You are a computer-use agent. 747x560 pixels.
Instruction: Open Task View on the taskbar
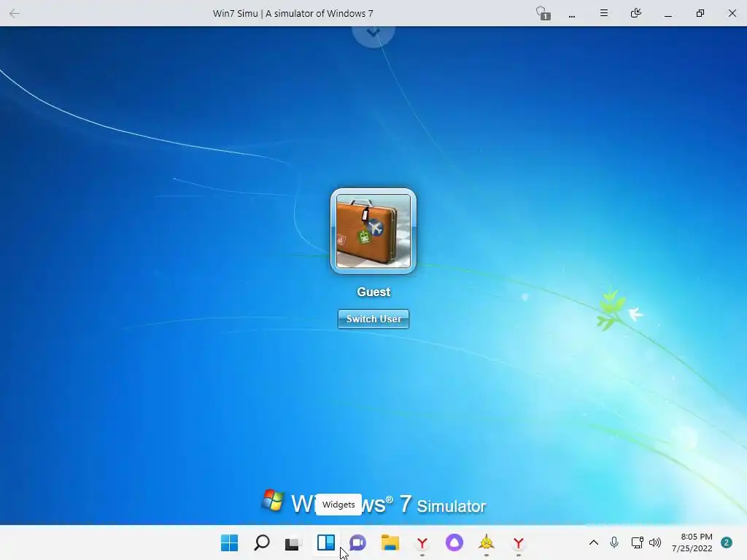(x=293, y=543)
